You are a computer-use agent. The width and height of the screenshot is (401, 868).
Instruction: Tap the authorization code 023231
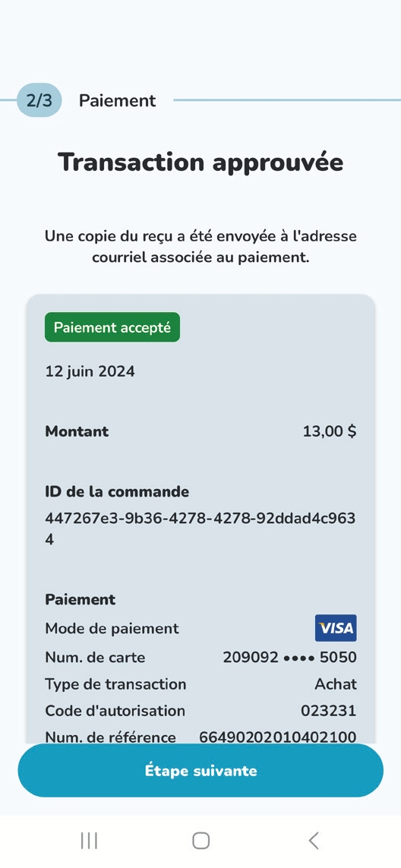click(328, 710)
